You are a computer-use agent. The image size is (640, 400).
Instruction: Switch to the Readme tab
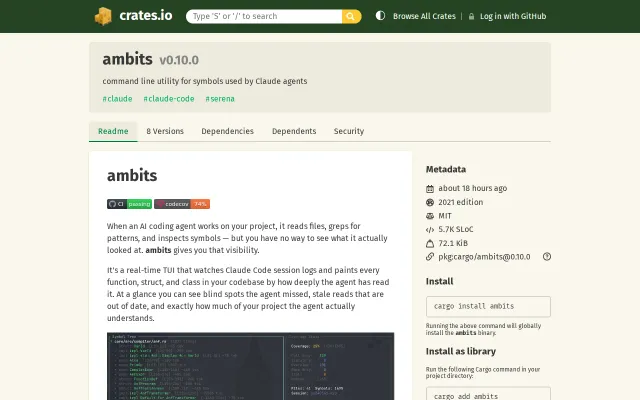tap(113, 131)
